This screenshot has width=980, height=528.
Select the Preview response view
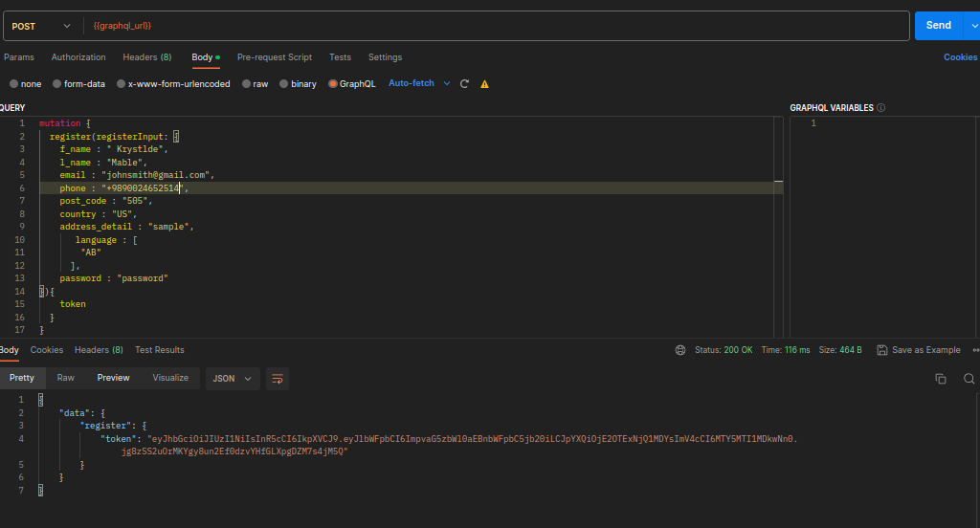pyautogui.click(x=113, y=378)
